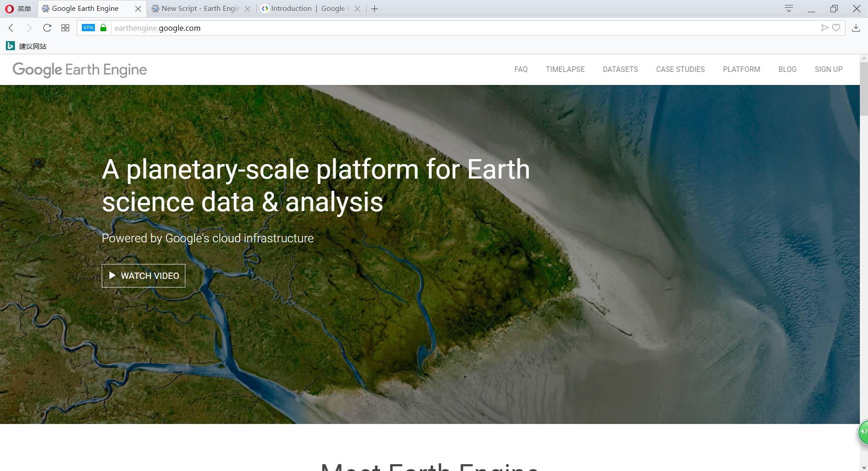The image size is (868, 471).
Task: Click the Google Earth Engine logo
Action: 80,70
